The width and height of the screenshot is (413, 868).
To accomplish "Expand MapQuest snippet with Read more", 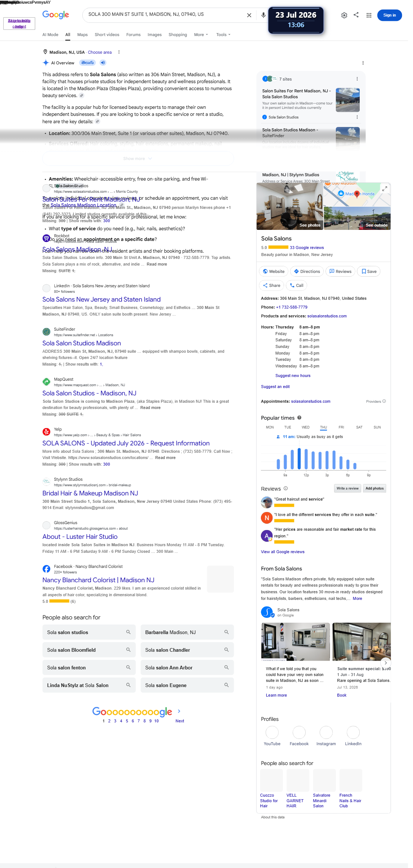I will tap(150, 408).
